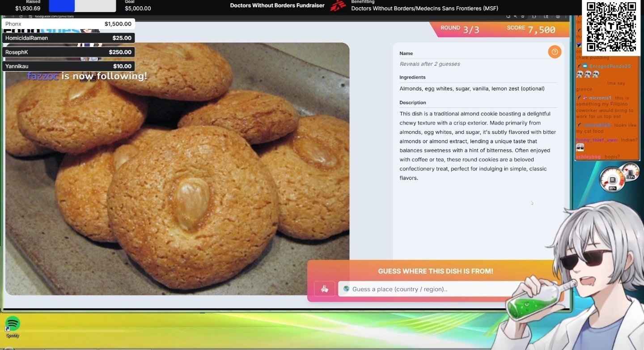This screenshot has width=644, height=350.
Task: Click the SCORE 7,500 indicator
Action: point(531,30)
